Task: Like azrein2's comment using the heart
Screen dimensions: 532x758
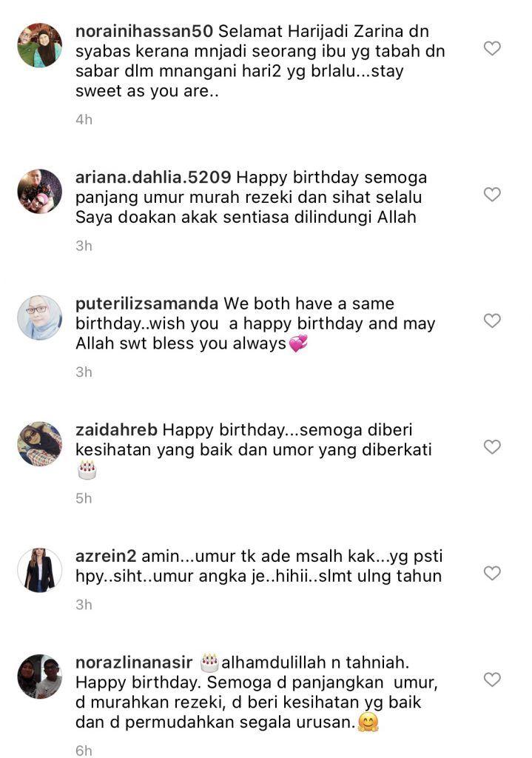Action: click(492, 573)
